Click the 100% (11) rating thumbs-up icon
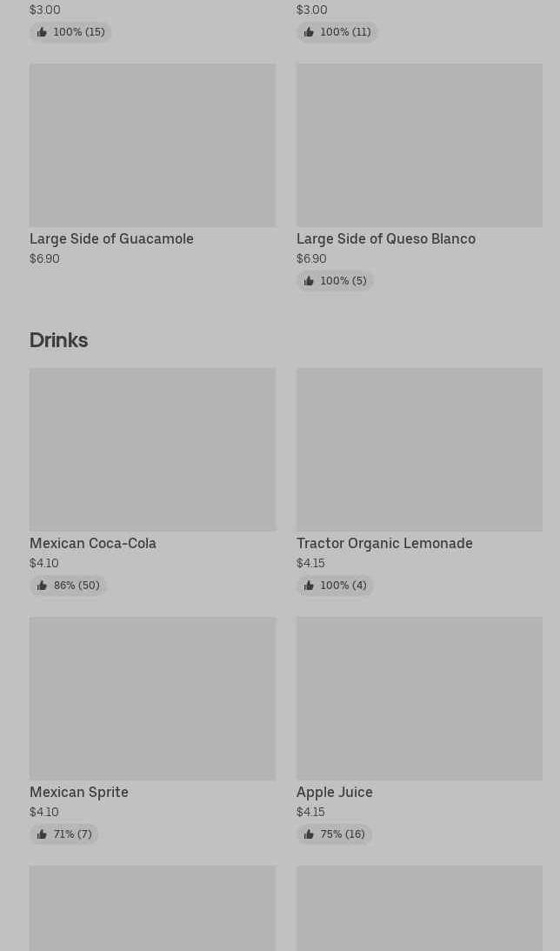 tap(309, 32)
